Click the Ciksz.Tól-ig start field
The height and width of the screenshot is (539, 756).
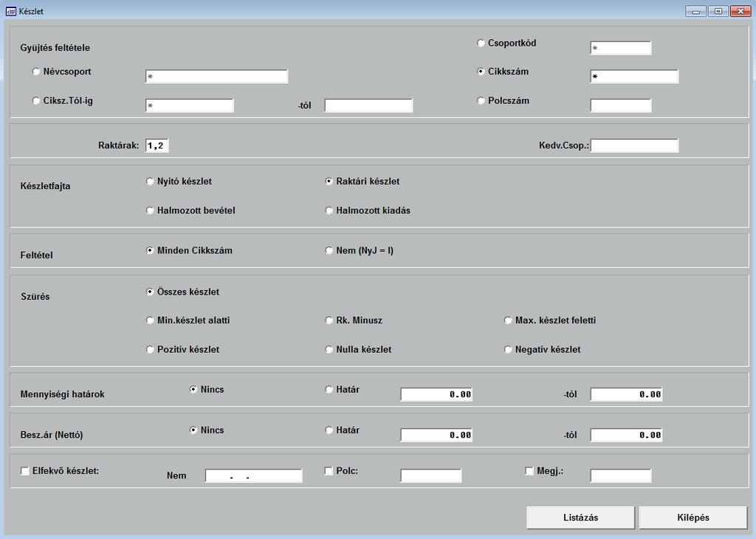click(190, 106)
